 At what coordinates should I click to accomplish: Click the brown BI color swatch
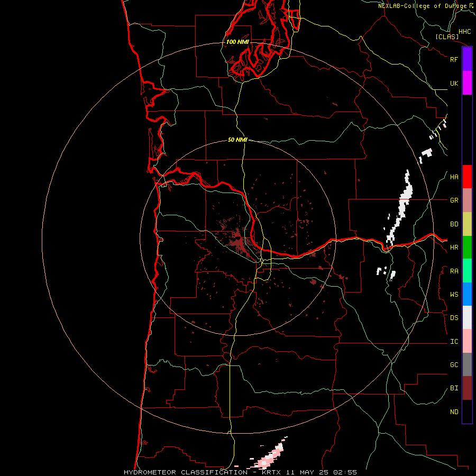point(467,388)
